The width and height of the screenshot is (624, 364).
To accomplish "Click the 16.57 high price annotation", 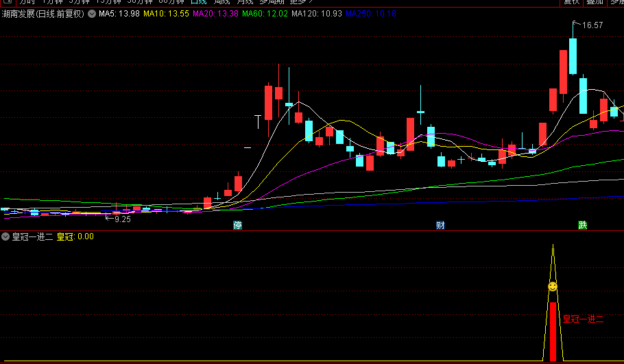I will [x=592, y=25].
